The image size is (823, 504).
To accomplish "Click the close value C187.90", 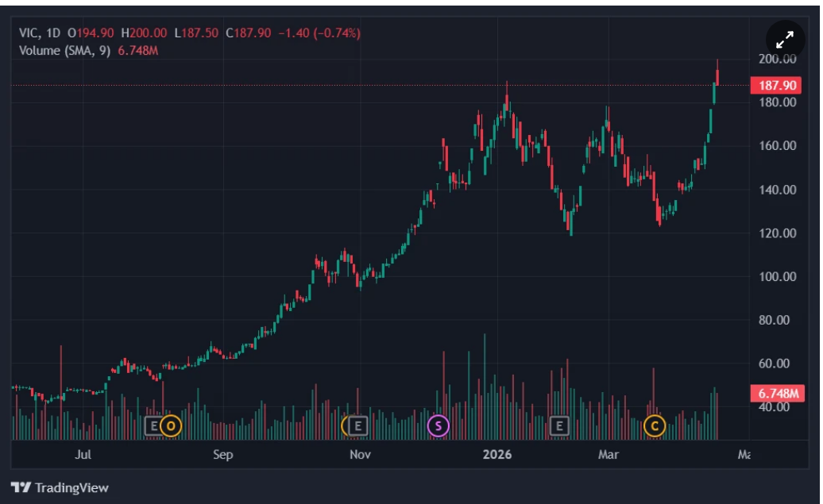I will [249, 33].
